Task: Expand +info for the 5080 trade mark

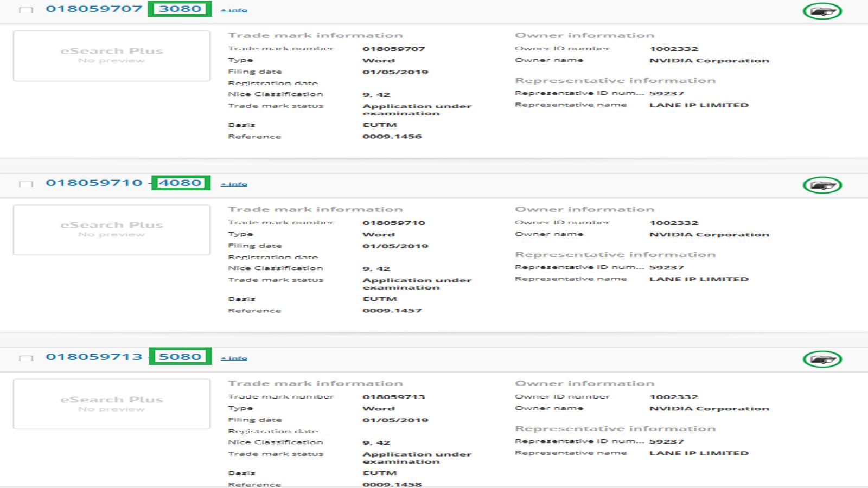Action: click(234, 358)
